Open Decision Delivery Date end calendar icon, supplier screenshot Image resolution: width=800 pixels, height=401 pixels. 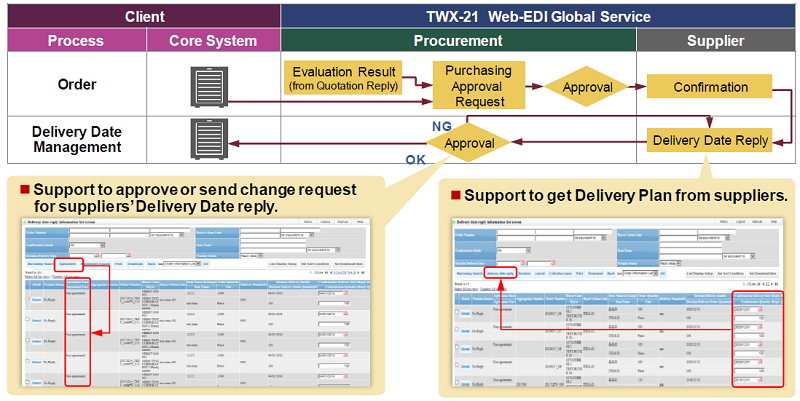pos(553,262)
